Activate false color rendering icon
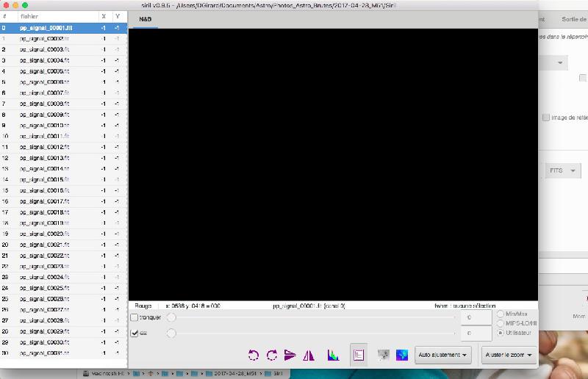The image size is (588, 379). coord(402,355)
